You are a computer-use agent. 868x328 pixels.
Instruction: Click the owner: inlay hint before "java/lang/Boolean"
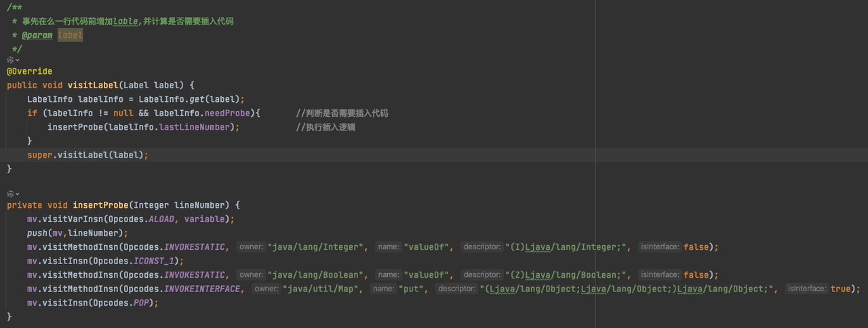point(251,275)
